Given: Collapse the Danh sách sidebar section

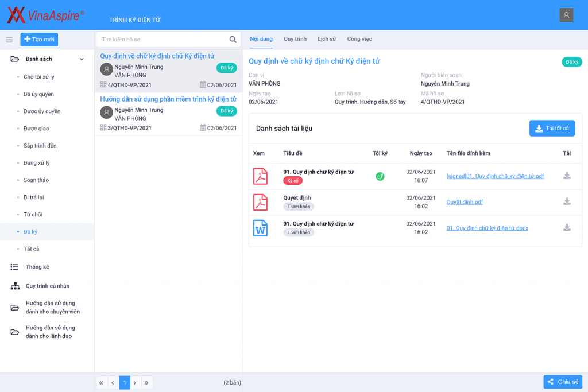Looking at the screenshot, I should pyautogui.click(x=82, y=59).
